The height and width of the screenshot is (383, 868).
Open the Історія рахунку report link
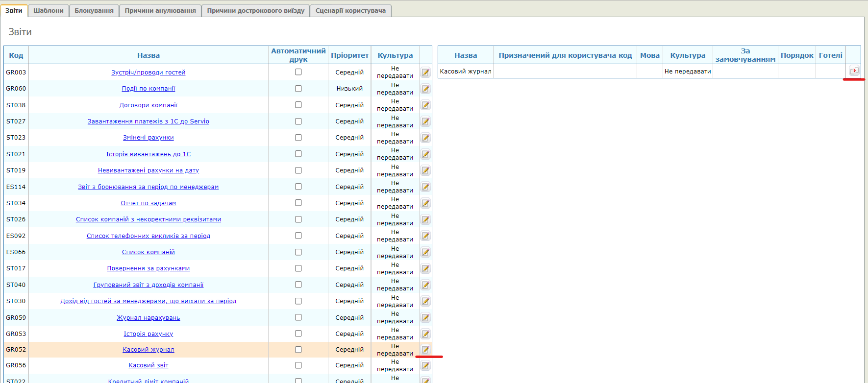point(148,334)
